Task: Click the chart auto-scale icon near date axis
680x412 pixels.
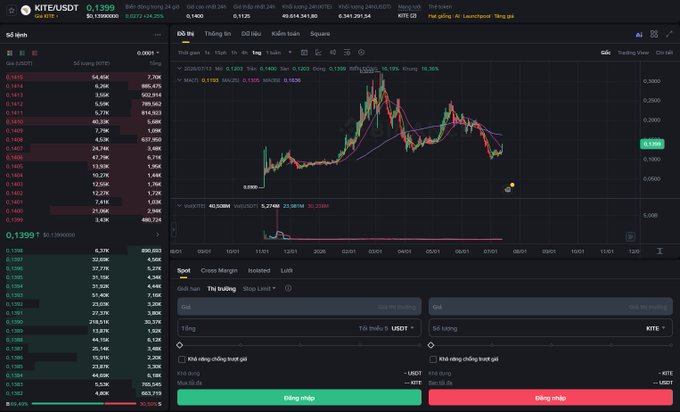Action: pyautogui.click(x=660, y=251)
